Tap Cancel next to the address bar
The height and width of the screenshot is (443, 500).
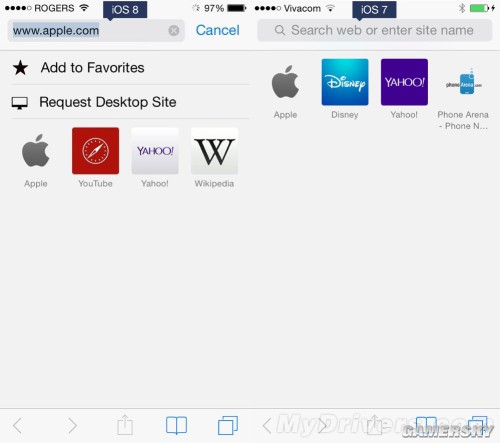point(217,30)
